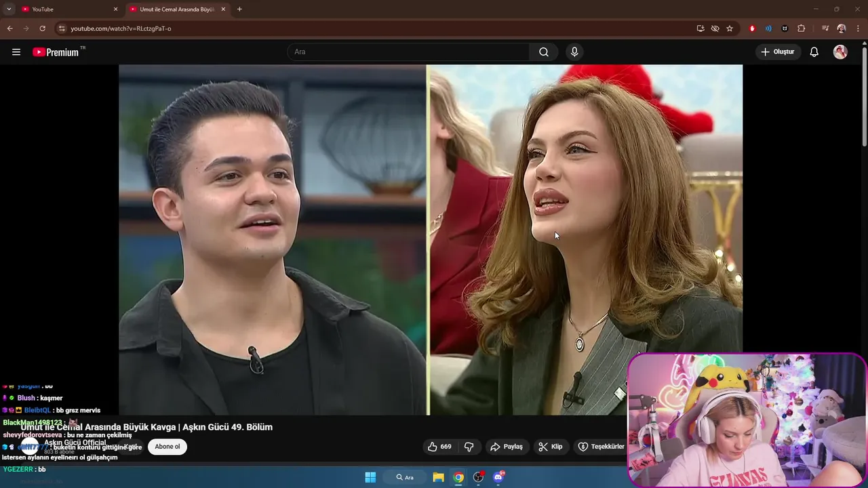Click the crossed-eye icon in address bar

715,28
